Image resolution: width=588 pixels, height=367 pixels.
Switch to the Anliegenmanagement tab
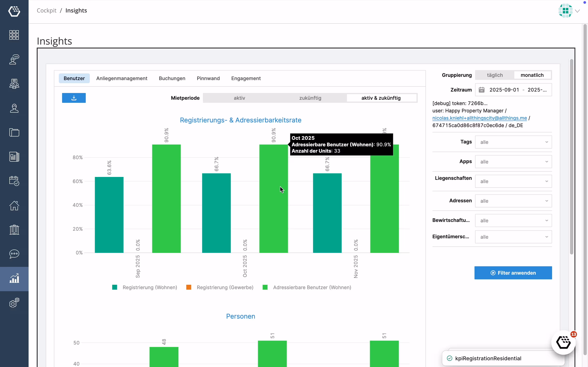point(121,78)
